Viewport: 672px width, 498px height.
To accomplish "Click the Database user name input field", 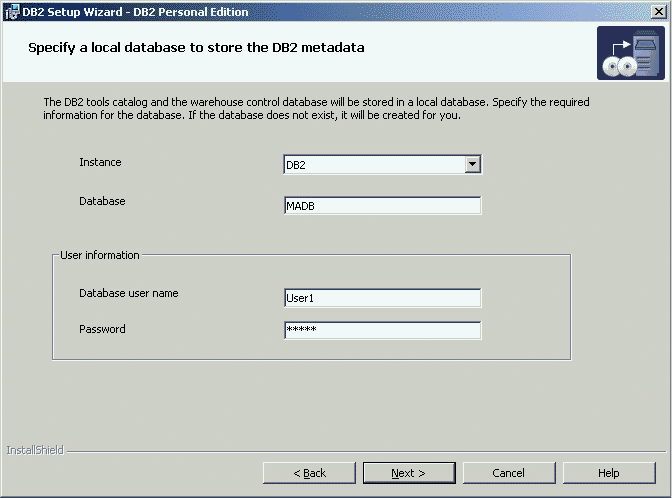I will pos(382,298).
